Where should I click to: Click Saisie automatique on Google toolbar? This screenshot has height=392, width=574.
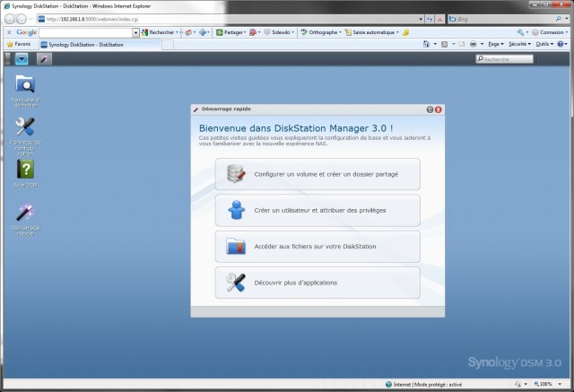372,32
